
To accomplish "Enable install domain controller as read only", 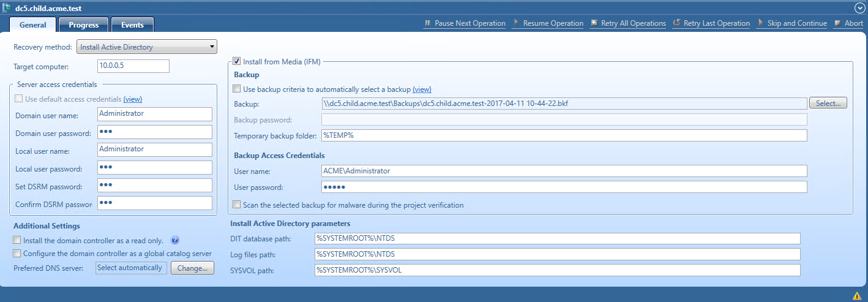I will (x=17, y=240).
